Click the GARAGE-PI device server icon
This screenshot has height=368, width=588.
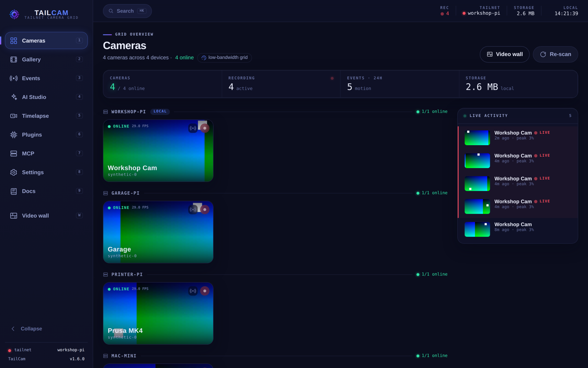106,193
